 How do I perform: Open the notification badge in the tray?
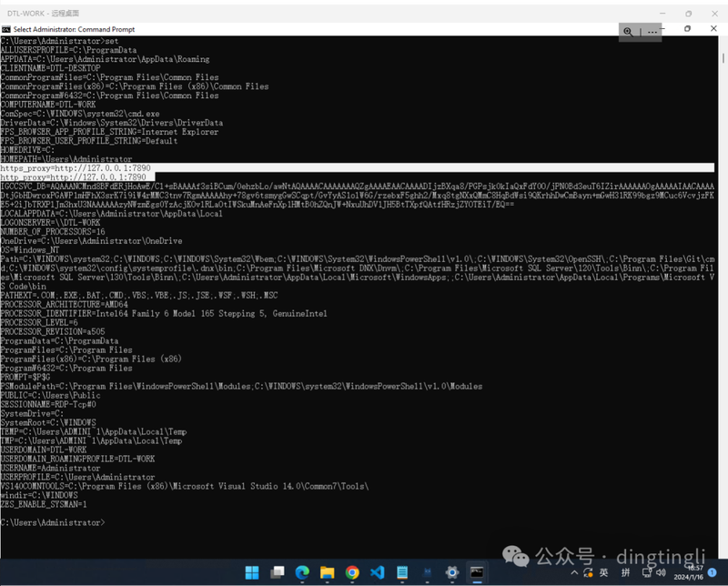click(713, 572)
